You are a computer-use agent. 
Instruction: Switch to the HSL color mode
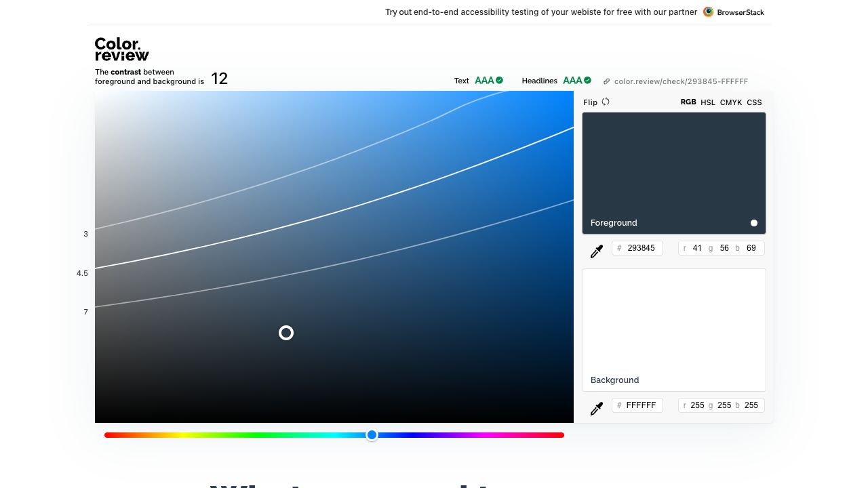[708, 102]
